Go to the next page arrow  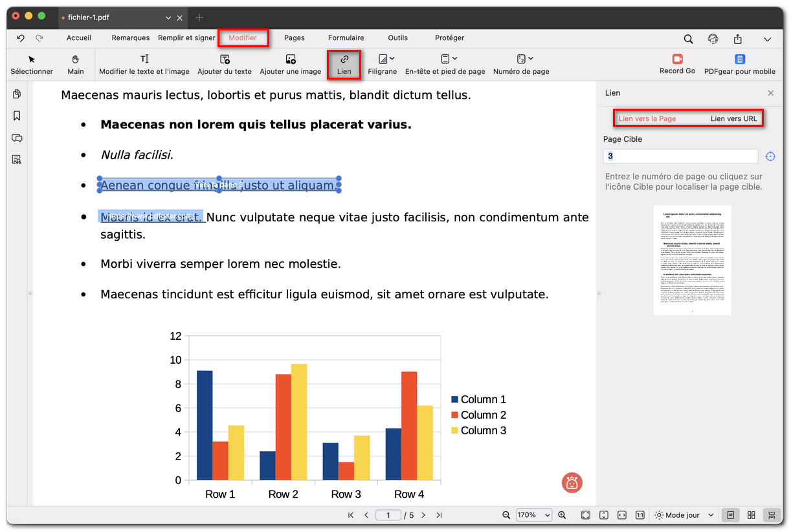point(423,515)
